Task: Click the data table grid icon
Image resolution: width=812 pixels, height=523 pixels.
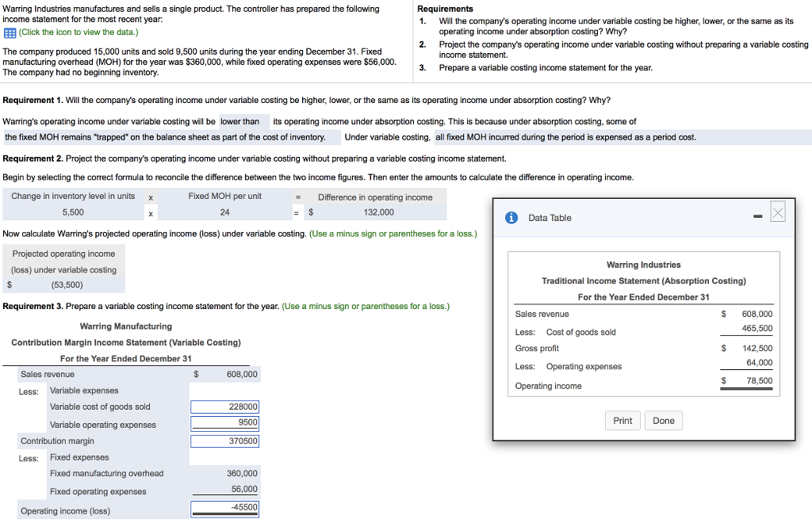Action: coord(10,33)
